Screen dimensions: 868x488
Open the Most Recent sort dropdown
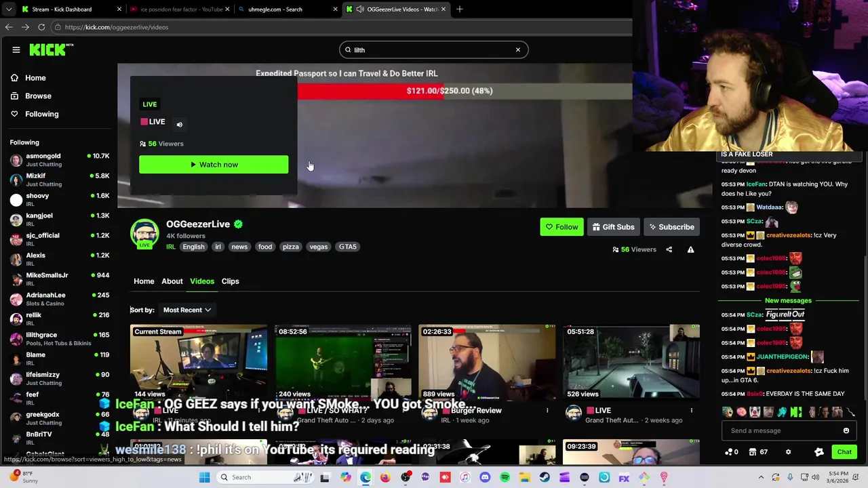187,310
